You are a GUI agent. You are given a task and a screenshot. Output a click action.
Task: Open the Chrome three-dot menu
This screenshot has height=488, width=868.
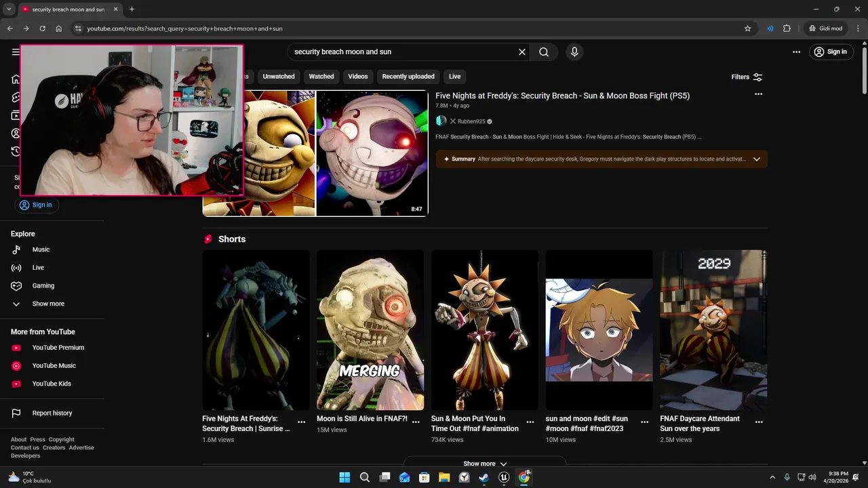[858, 28]
